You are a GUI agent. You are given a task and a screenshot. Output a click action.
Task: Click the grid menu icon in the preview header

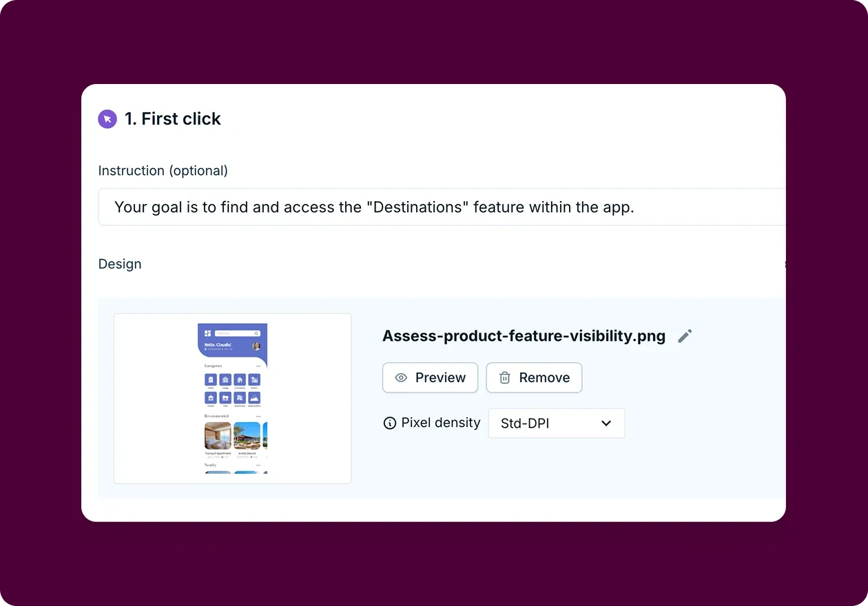point(207,333)
